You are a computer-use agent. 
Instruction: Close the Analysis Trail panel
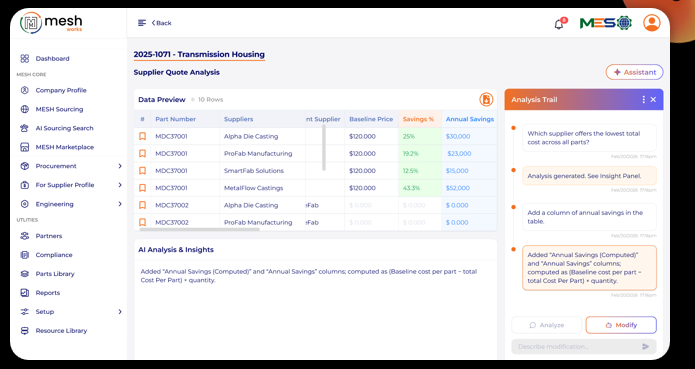point(653,100)
